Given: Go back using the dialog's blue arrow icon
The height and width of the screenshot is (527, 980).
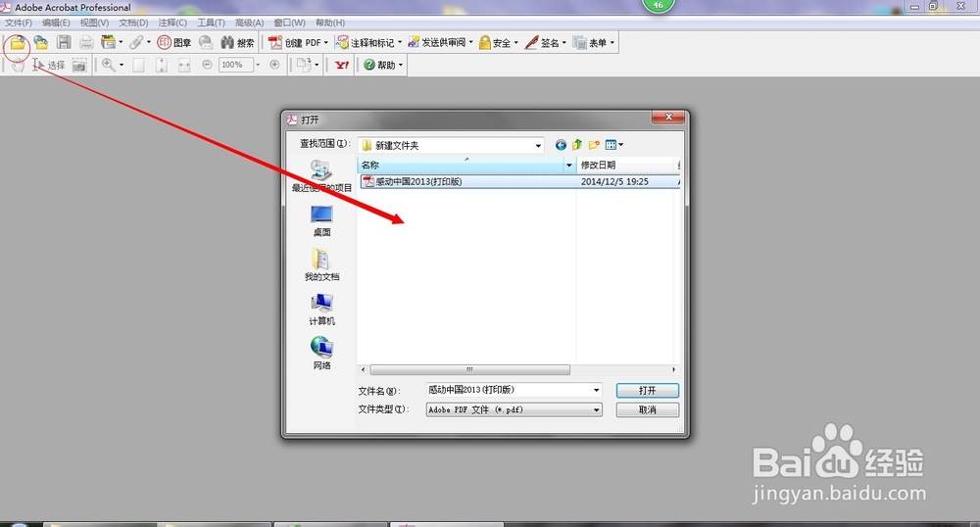Looking at the screenshot, I should 561,145.
